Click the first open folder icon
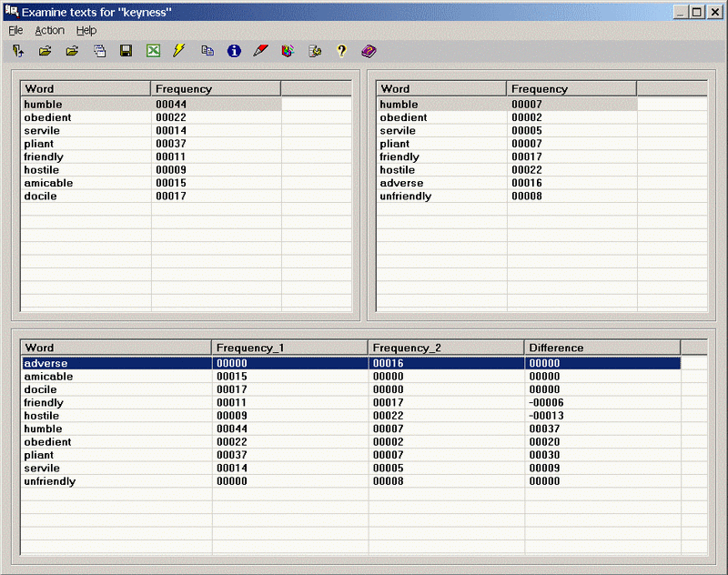The height and width of the screenshot is (575, 728). coord(45,51)
